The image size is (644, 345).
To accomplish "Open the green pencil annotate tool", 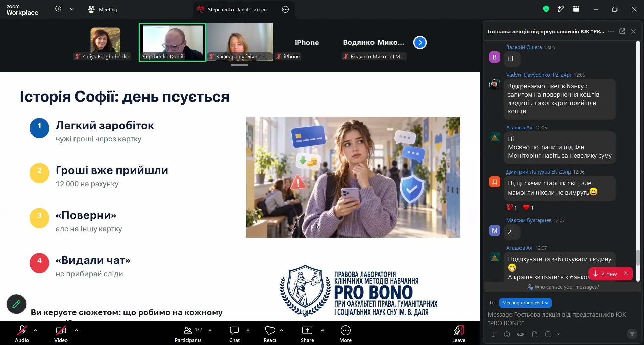I will tap(16, 304).
